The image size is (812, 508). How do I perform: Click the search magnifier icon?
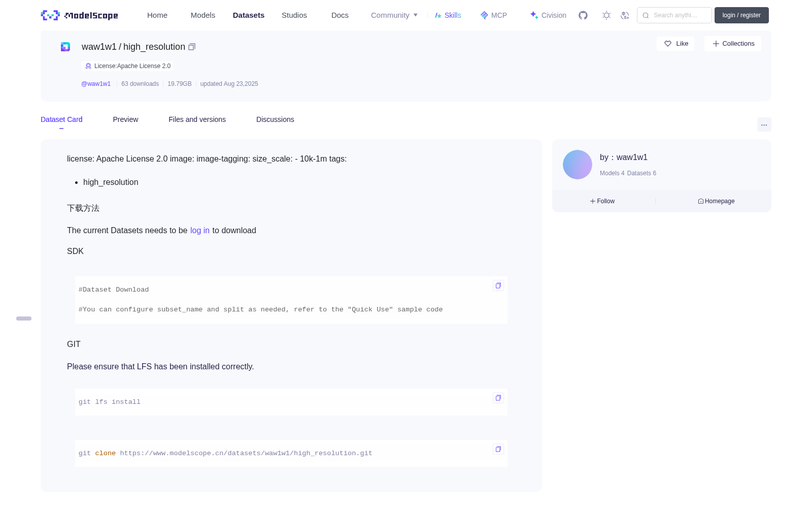646,15
